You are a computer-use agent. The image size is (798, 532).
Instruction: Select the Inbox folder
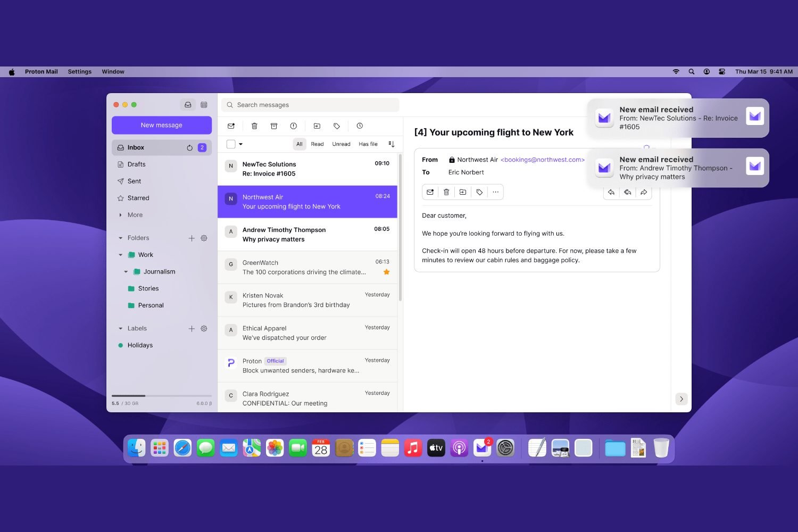tap(162, 147)
